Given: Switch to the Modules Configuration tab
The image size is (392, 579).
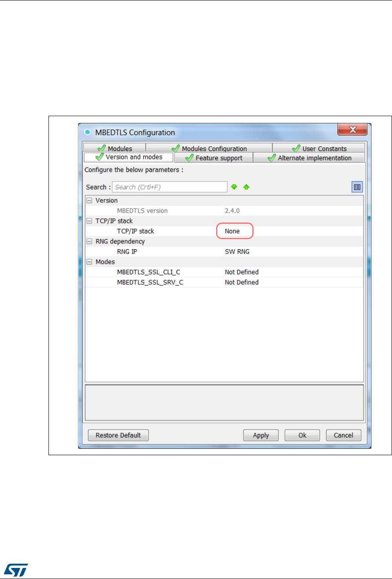Looking at the screenshot, I should click(x=209, y=148).
